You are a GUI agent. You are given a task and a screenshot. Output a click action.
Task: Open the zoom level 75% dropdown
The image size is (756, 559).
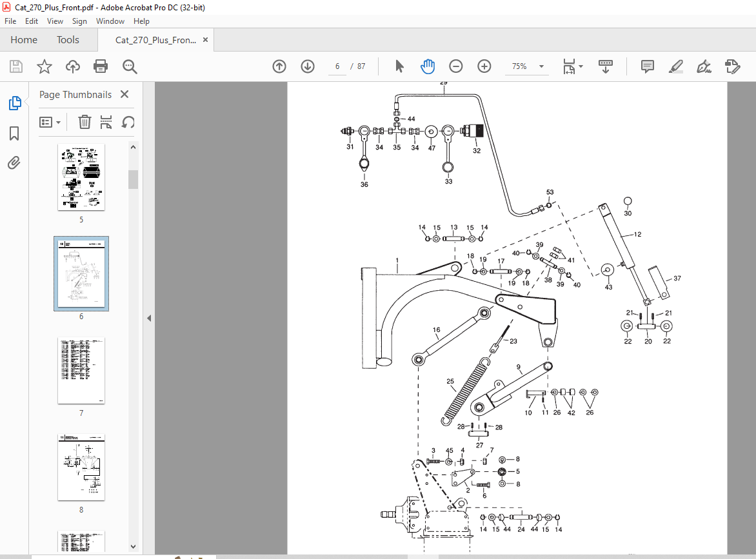click(541, 66)
